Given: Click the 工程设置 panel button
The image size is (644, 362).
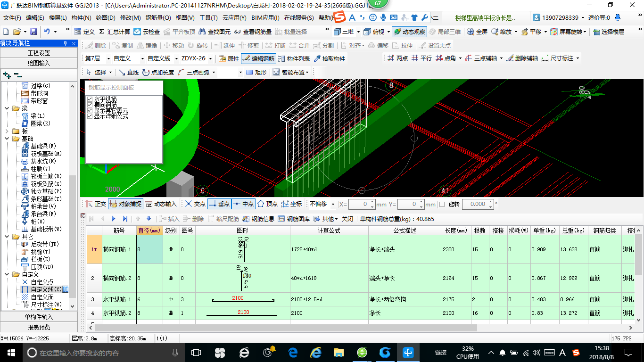Looking at the screenshot, I should (x=39, y=53).
